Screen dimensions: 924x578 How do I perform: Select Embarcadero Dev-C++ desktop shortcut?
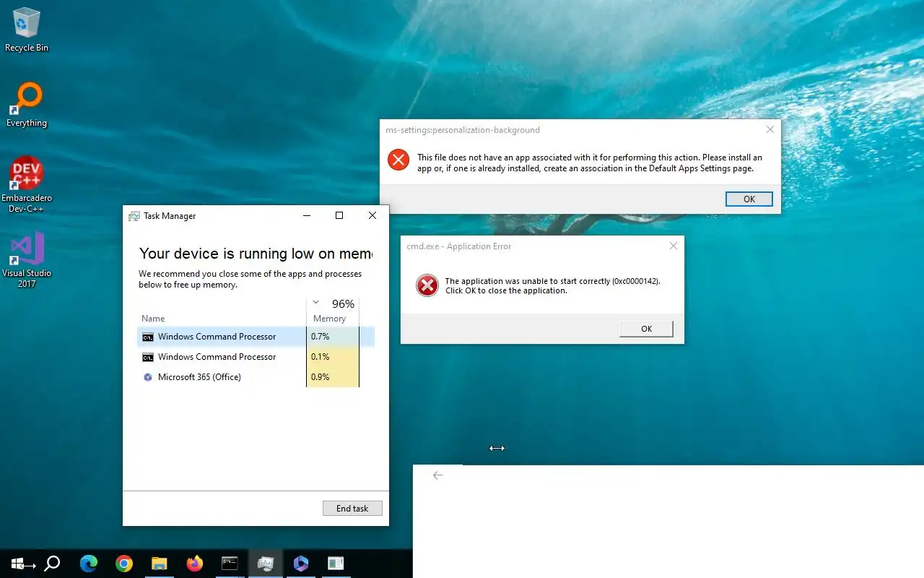(27, 185)
